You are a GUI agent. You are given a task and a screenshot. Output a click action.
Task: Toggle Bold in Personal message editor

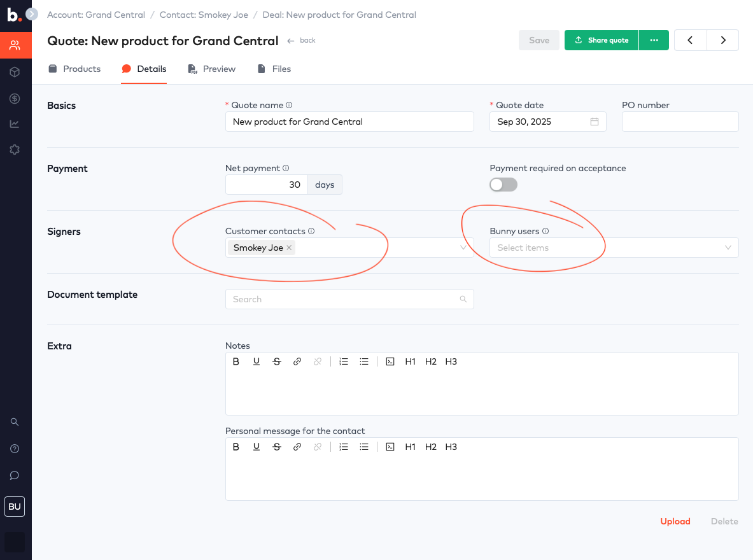(x=236, y=447)
